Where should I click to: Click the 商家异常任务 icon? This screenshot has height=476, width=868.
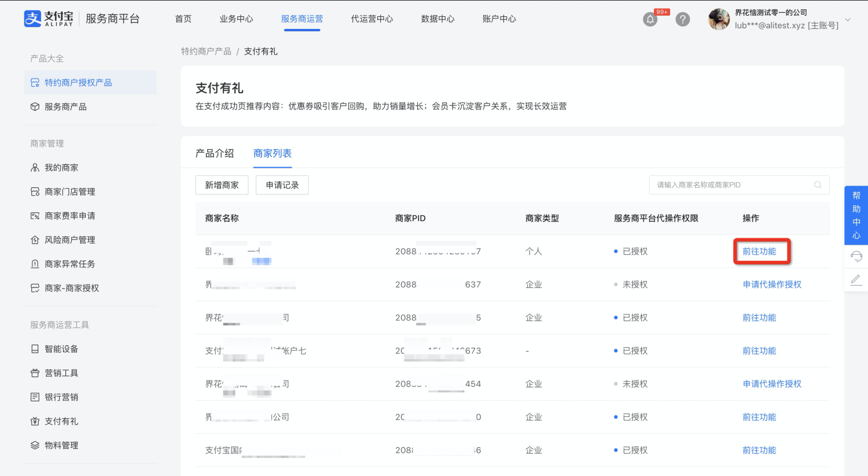tap(35, 264)
